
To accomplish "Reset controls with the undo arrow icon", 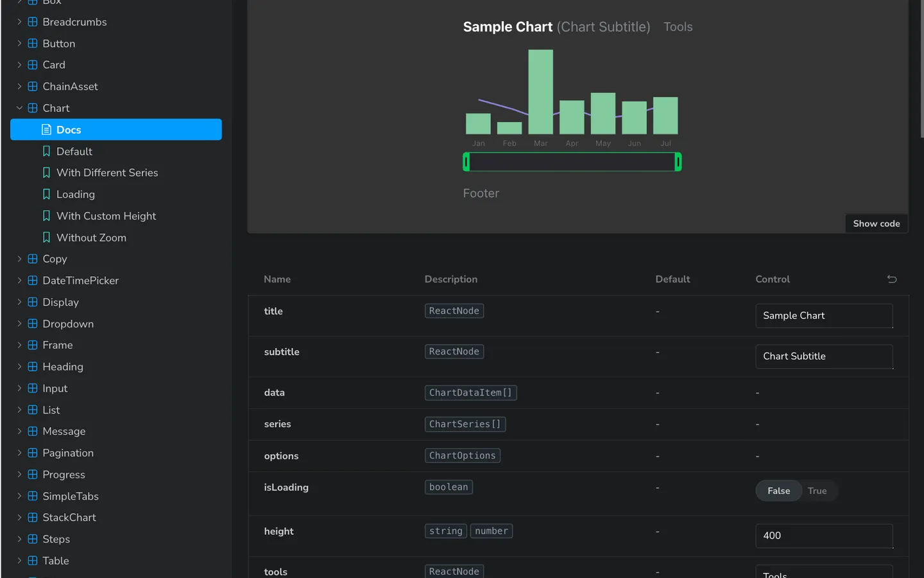I will (892, 279).
